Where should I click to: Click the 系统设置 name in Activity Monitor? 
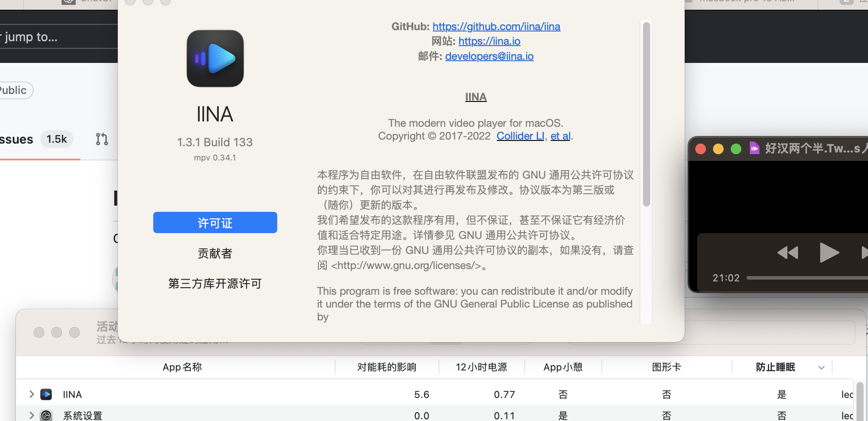click(x=83, y=416)
